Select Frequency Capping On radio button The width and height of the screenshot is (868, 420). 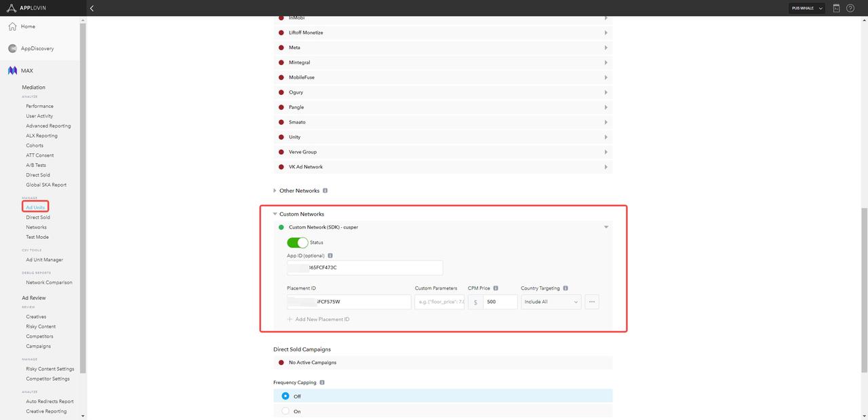click(x=285, y=411)
